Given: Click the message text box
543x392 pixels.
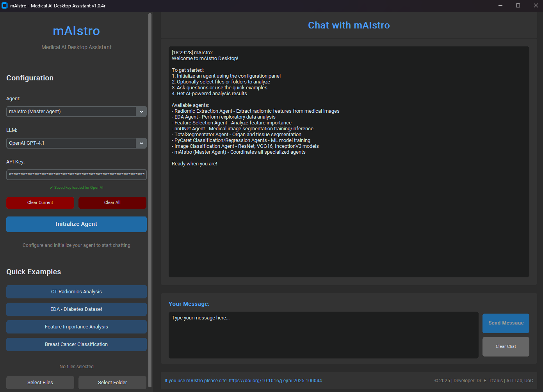Looking at the screenshot, I should [x=324, y=335].
